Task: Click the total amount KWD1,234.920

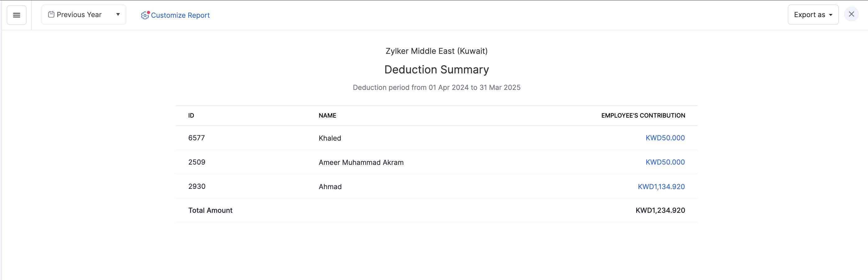Action: click(x=660, y=210)
